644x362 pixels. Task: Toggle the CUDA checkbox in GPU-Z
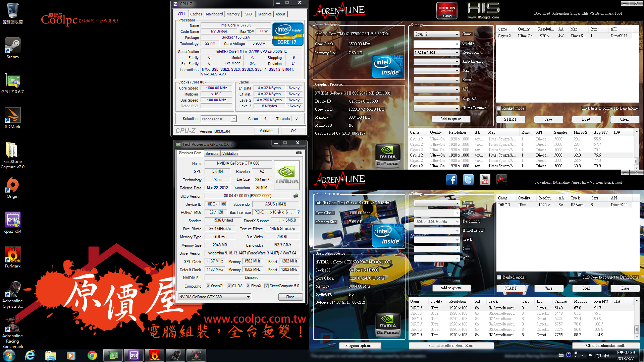229,286
